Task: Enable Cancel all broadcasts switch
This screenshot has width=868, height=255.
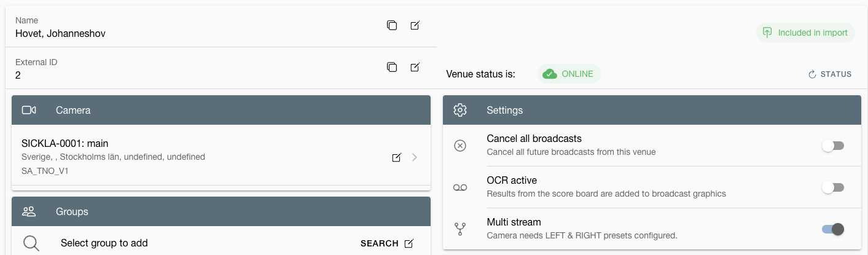Action: click(833, 146)
